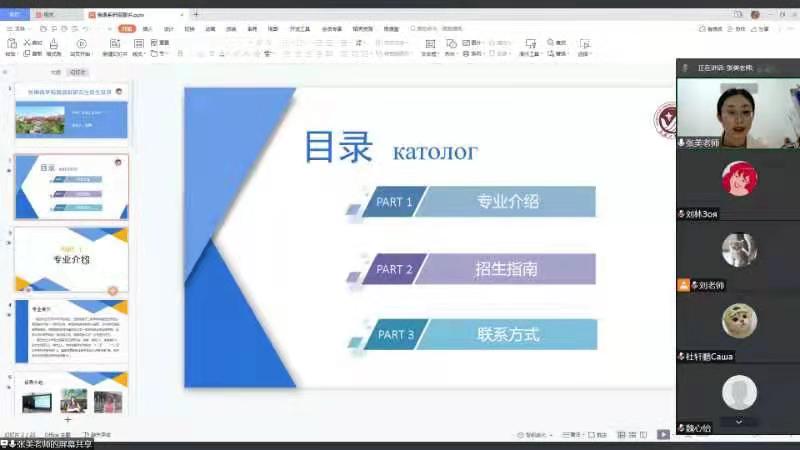Image resolution: width=800 pixels, height=450 pixels.
Task: Select the 专业介绍 slide thumbnail
Action: point(71,260)
